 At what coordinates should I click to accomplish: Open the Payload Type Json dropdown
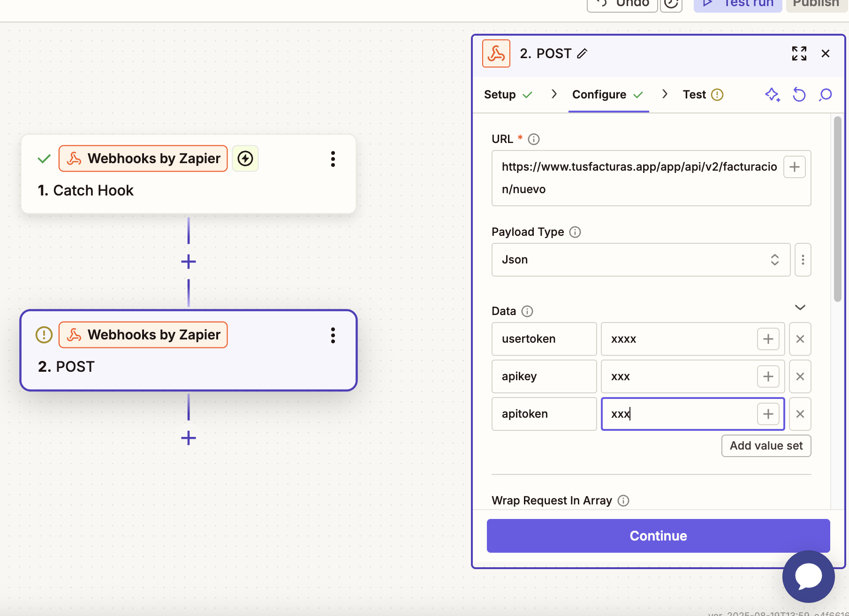pyautogui.click(x=640, y=260)
